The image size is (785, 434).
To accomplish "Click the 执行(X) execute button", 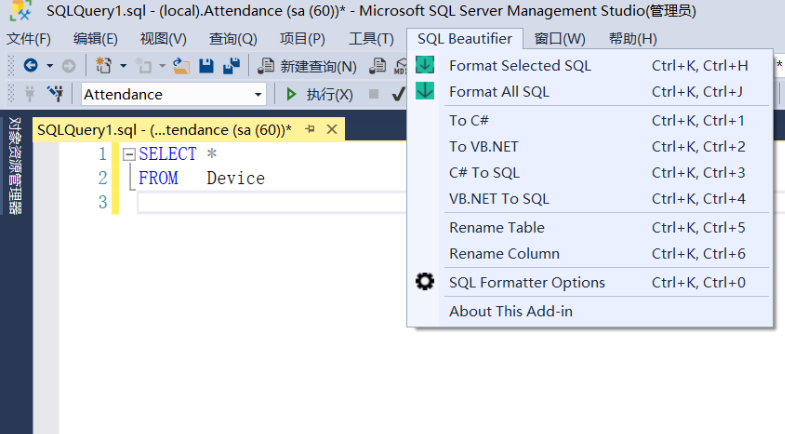I will 319,94.
